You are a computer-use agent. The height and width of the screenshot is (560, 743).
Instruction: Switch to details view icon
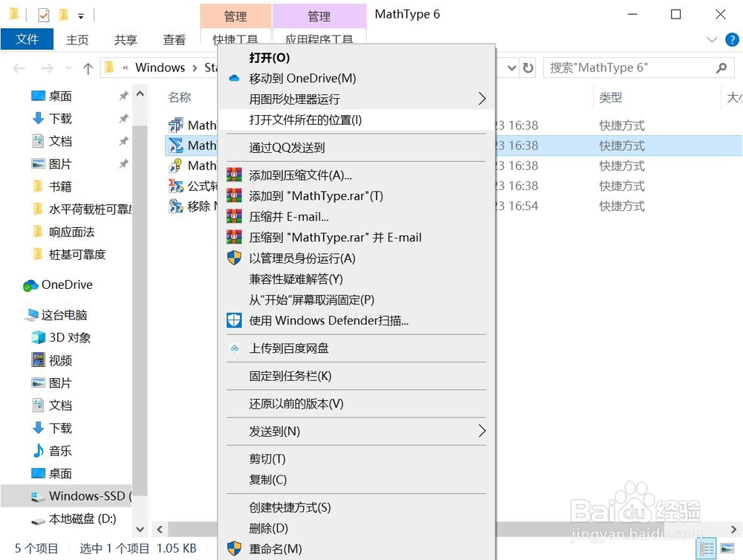click(706, 549)
